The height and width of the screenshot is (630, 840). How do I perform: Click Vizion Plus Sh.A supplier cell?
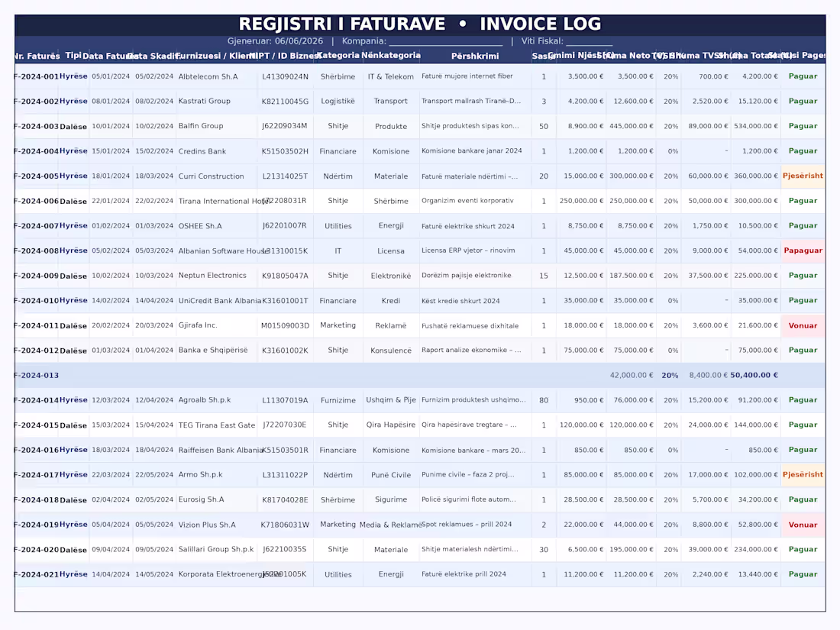click(207, 525)
